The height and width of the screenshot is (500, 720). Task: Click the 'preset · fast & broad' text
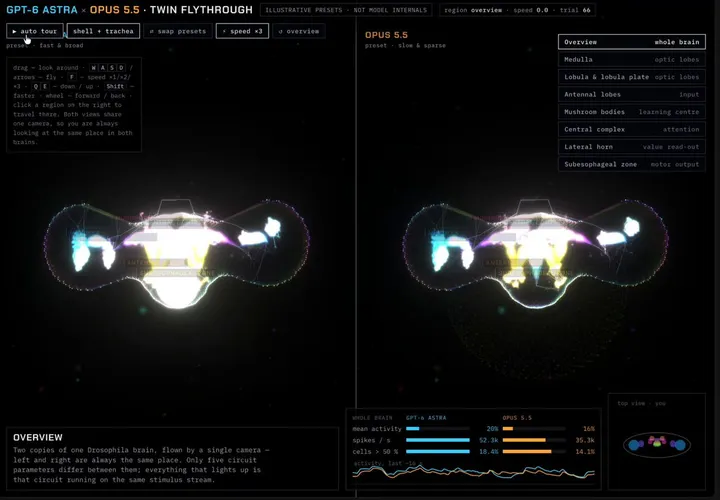[x=45, y=45]
